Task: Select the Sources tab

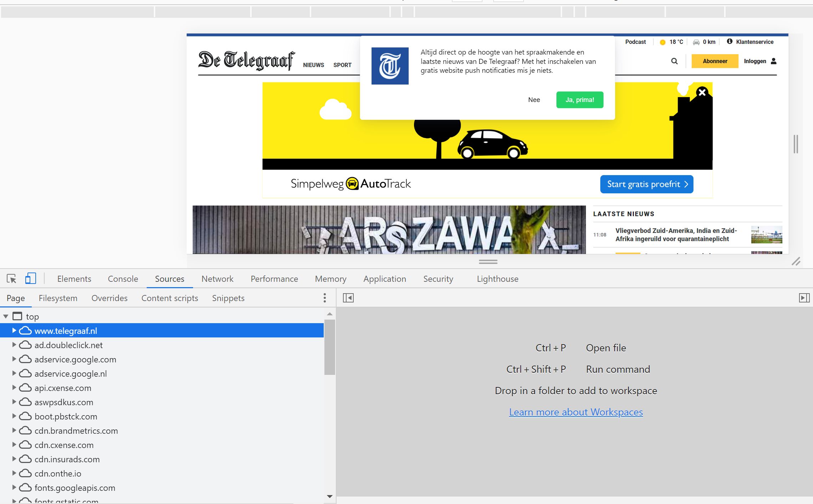Action: click(170, 279)
